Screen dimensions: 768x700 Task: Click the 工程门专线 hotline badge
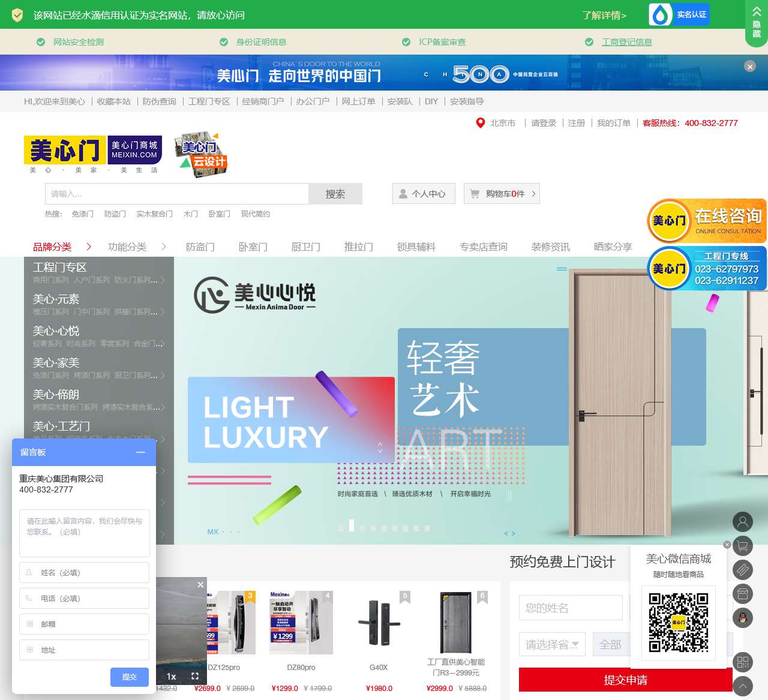point(707,269)
